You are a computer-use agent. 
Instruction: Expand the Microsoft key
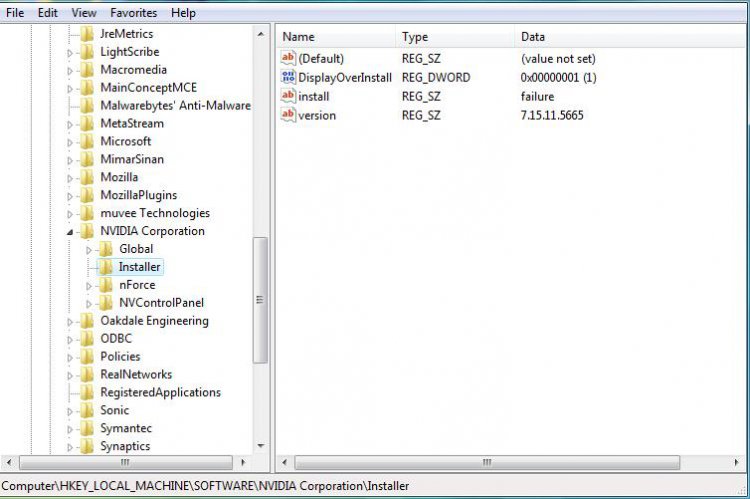pos(70,143)
